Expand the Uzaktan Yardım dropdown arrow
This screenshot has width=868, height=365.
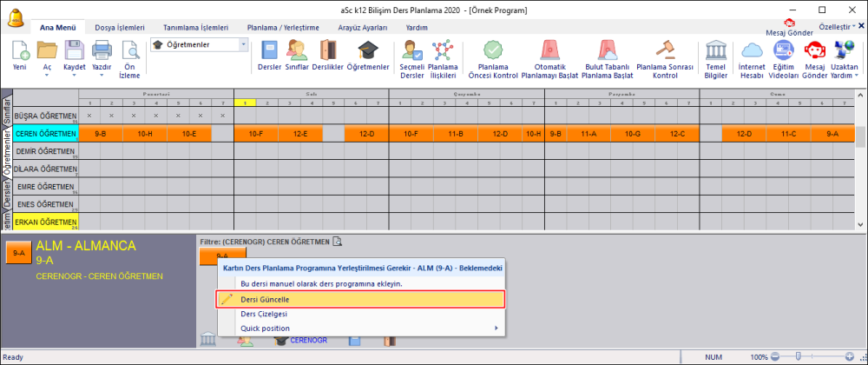(x=857, y=74)
